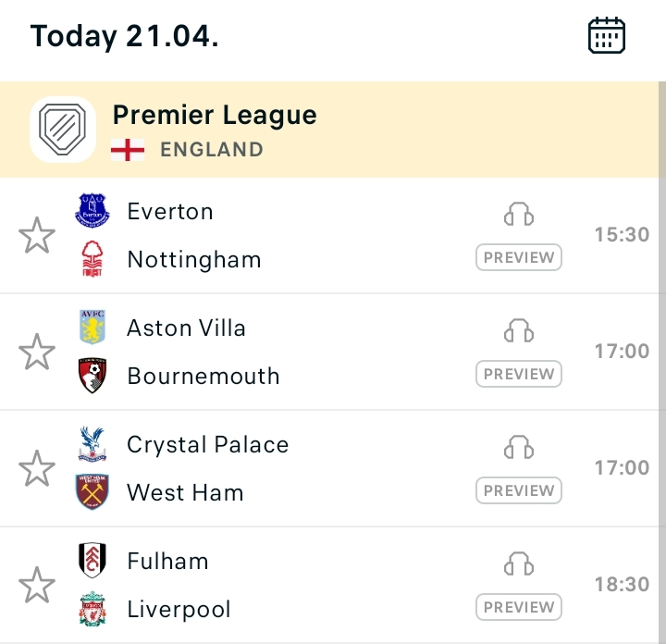666x644 pixels.
Task: Open the Premier League title link
Action: 215,116
